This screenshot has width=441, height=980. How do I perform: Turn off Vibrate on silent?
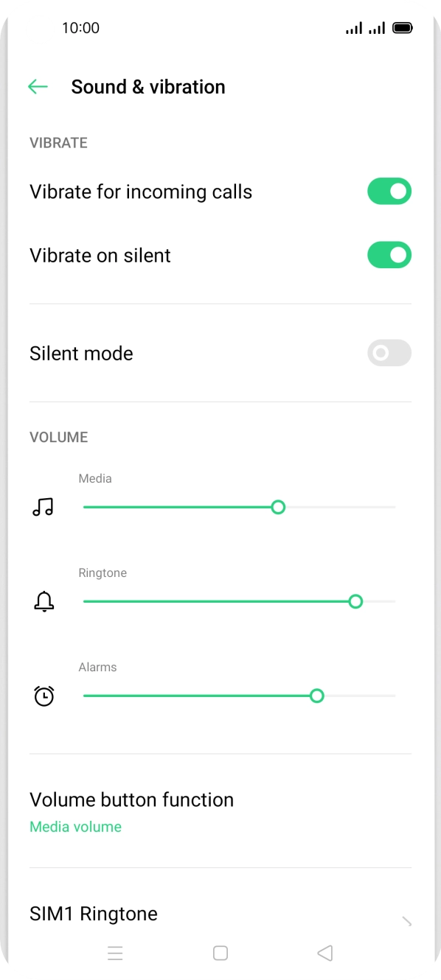coord(389,255)
